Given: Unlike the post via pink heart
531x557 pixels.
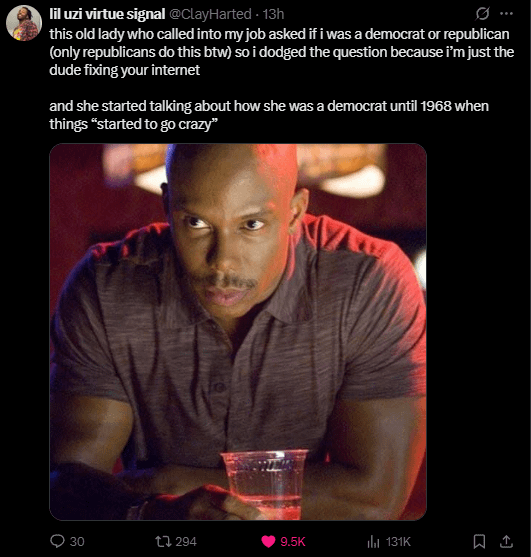Looking at the screenshot, I should pyautogui.click(x=269, y=542).
